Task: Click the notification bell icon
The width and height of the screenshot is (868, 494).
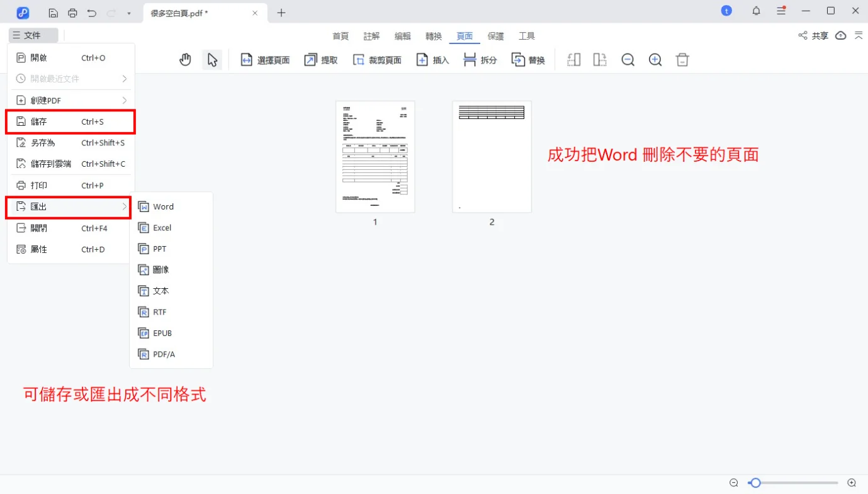Action: pyautogui.click(x=756, y=11)
